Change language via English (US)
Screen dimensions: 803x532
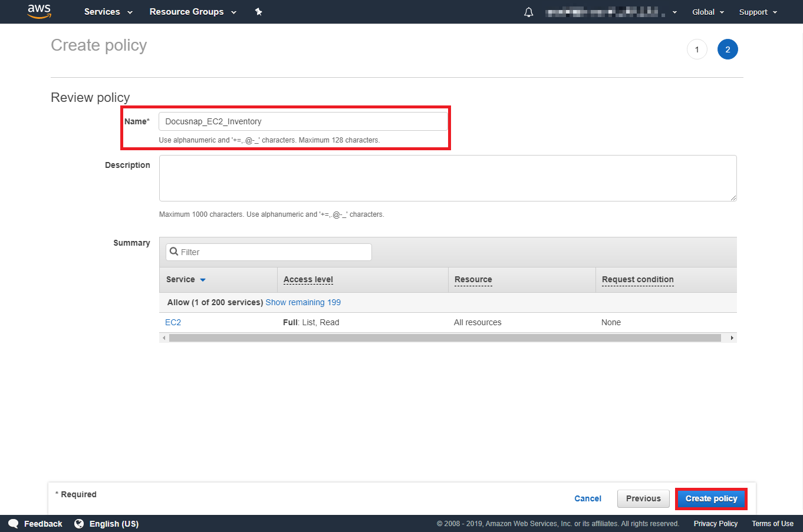114,524
